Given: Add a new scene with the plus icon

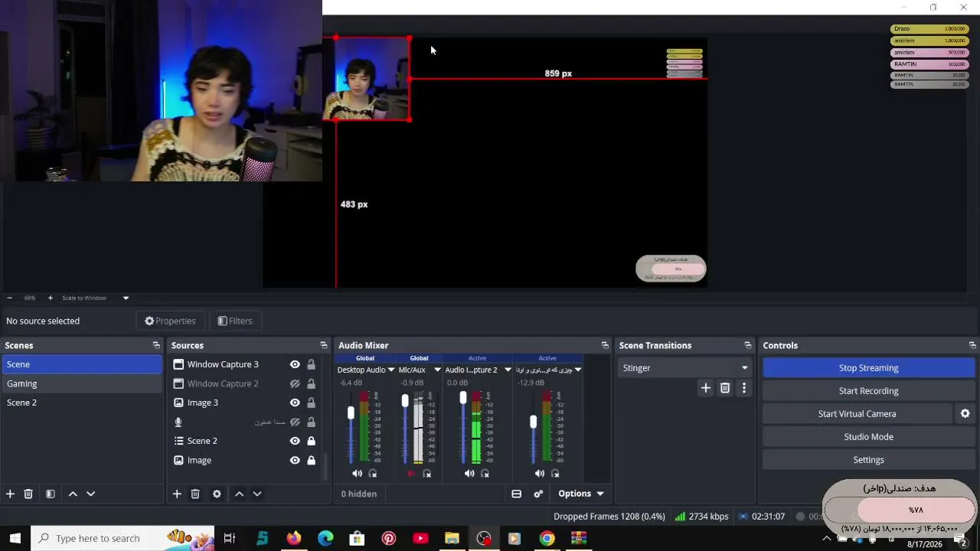Looking at the screenshot, I should tap(10, 494).
